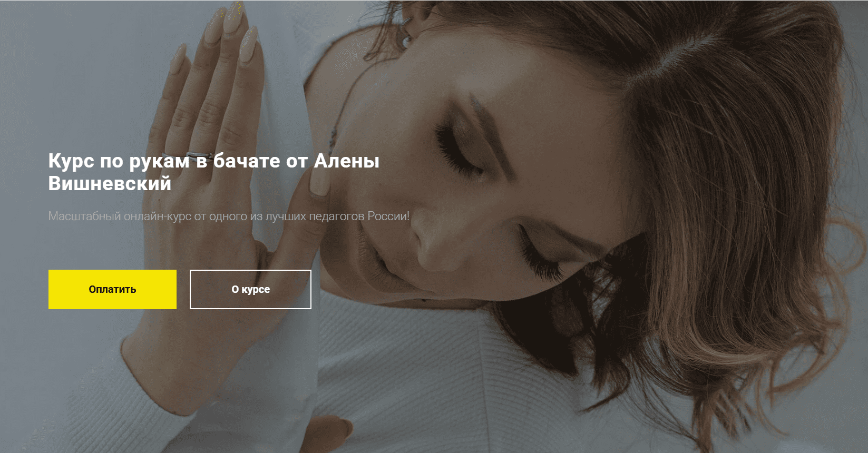Click the word бачате in the heading
The width and height of the screenshot is (868, 453).
[x=247, y=161]
